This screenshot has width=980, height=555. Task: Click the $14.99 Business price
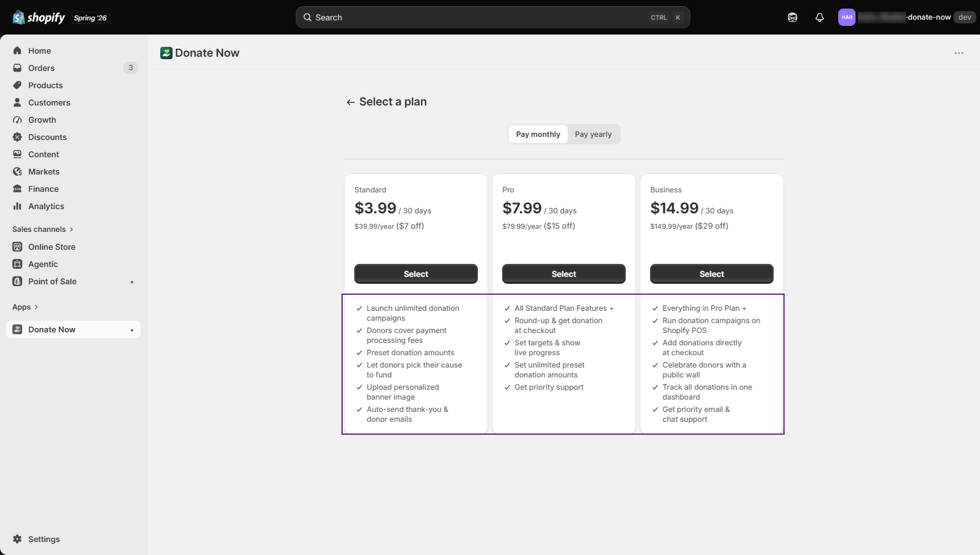[674, 208]
